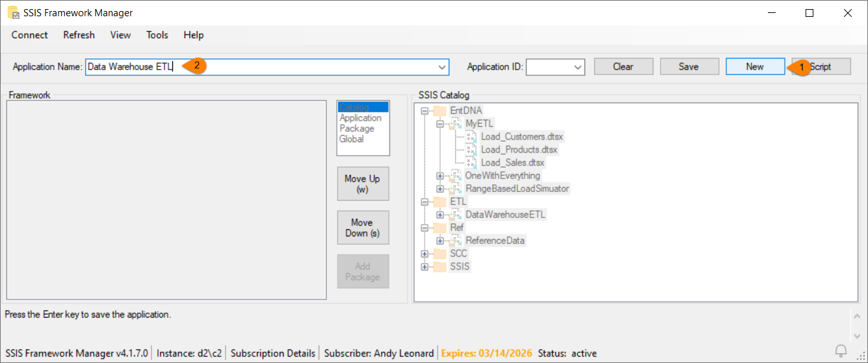This screenshot has height=363, width=868.
Task: Click the DataWarehouseETL project icon
Action: (x=456, y=214)
